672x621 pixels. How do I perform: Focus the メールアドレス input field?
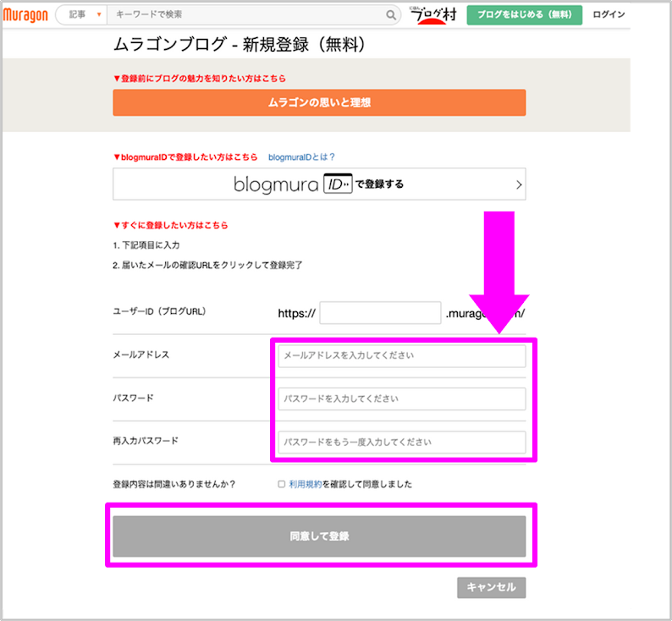tap(401, 356)
